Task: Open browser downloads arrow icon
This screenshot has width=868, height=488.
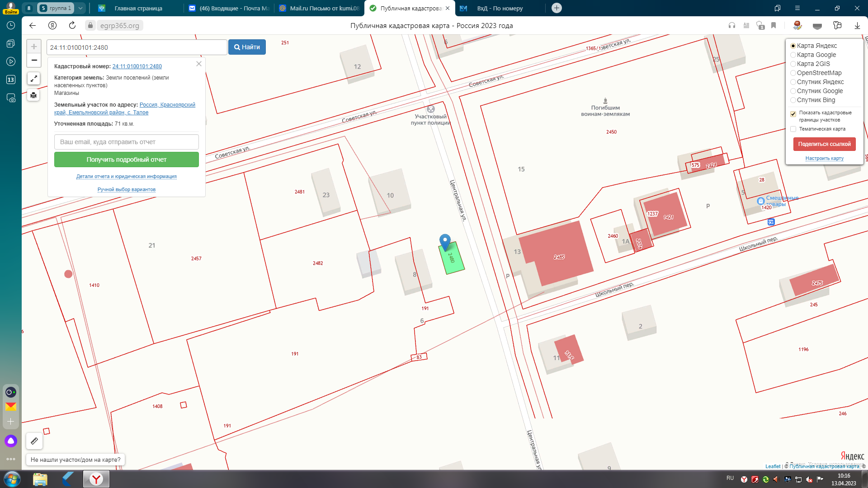Action: (x=857, y=26)
